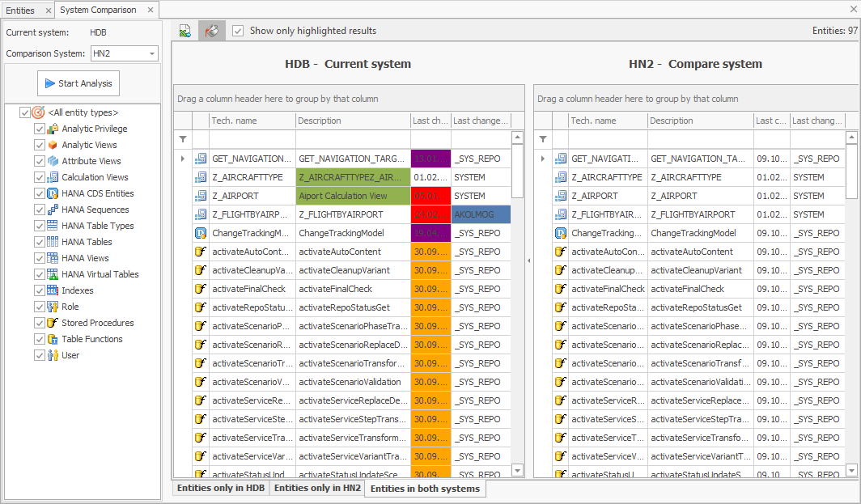Image resolution: width=861 pixels, height=504 pixels.
Task: Click the Calculation Views entity icon
Action: (53, 177)
